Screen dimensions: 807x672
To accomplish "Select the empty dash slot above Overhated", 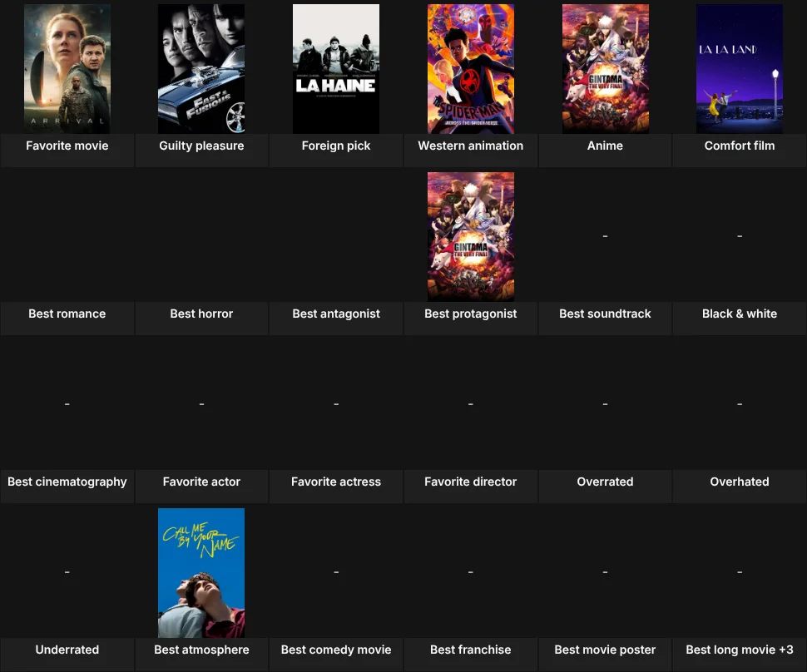I will tap(740, 404).
